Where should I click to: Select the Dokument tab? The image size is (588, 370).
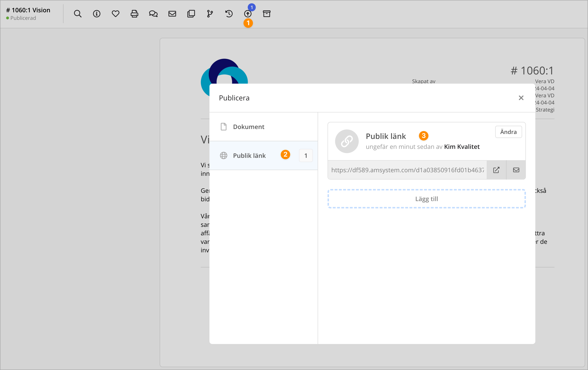point(264,127)
